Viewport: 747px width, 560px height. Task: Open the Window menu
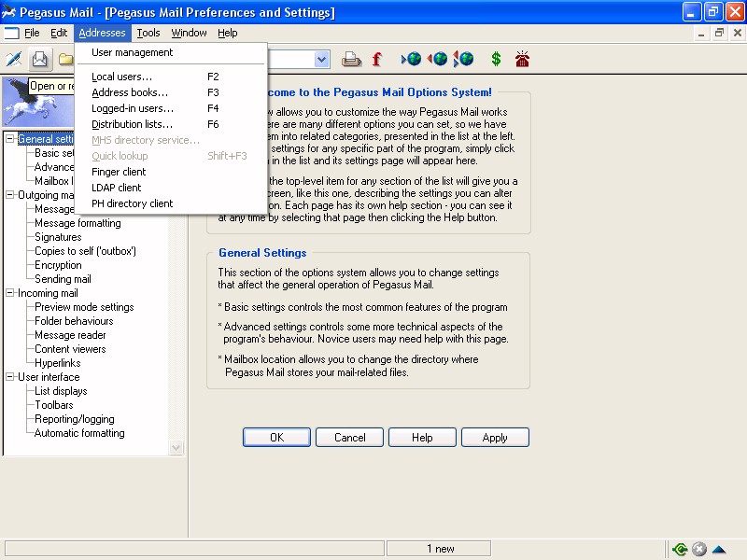[189, 33]
